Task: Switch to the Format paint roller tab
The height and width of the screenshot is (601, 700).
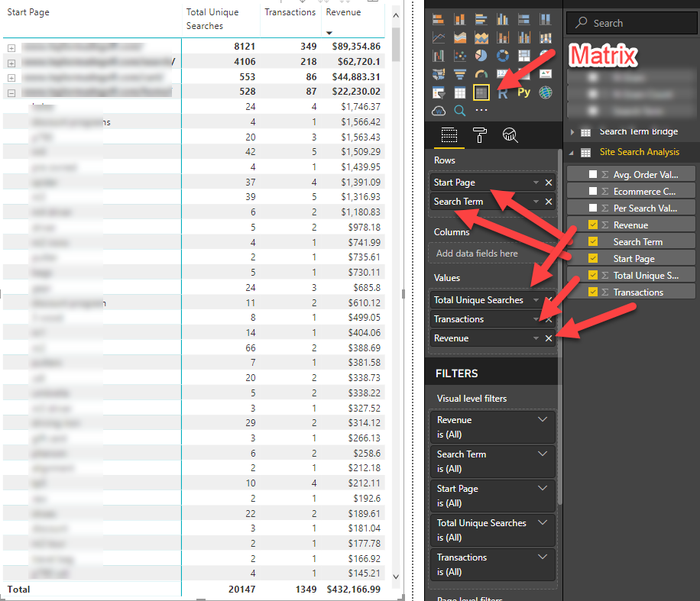Action: coord(480,135)
